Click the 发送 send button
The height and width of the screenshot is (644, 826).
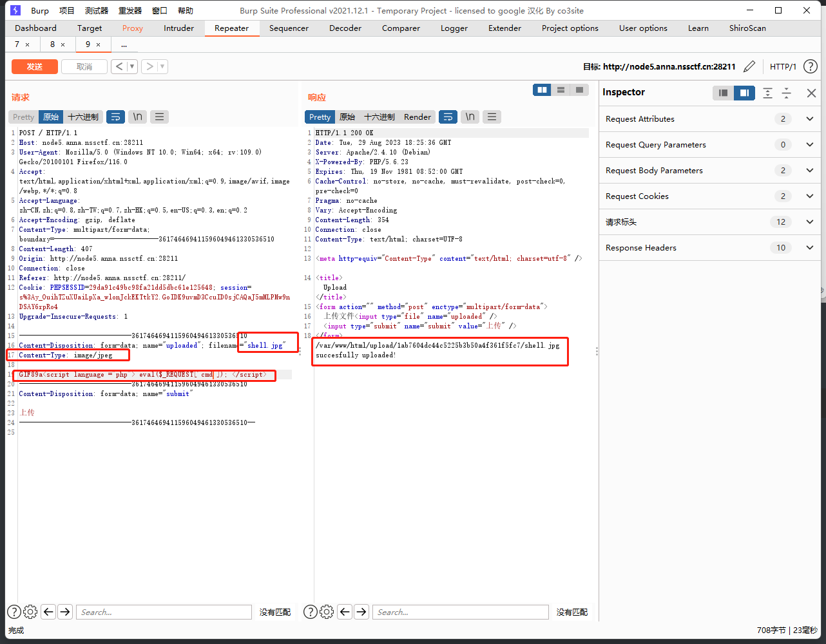(x=35, y=66)
